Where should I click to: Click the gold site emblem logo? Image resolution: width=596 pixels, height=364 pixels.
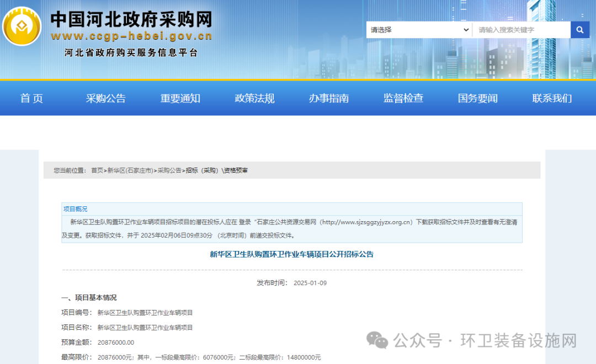tap(22, 26)
